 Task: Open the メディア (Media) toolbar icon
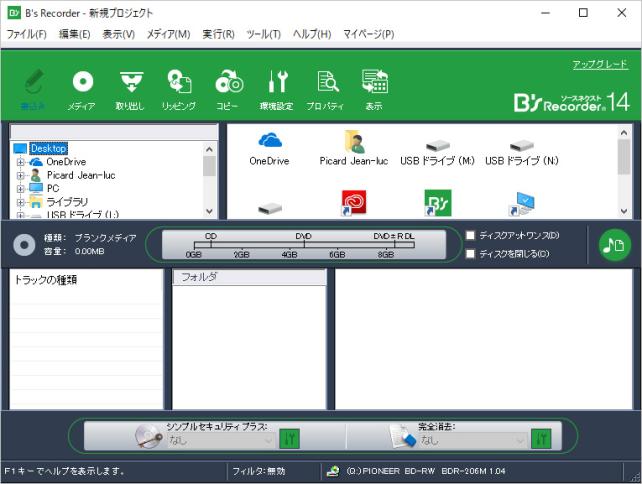click(x=82, y=90)
